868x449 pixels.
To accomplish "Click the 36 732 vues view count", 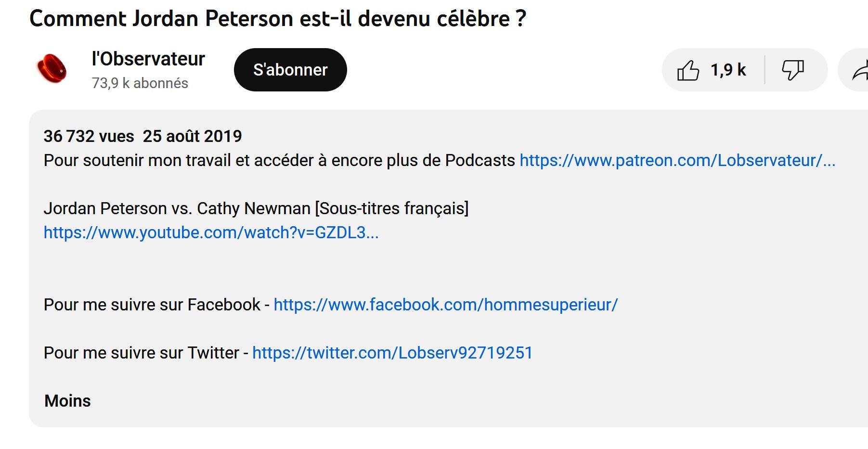I will [x=89, y=136].
